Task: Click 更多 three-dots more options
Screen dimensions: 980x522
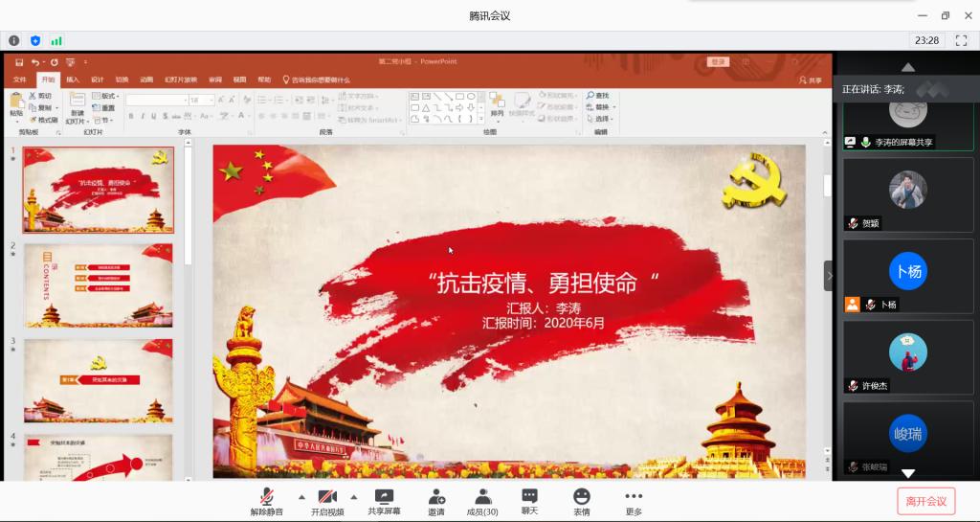Action: point(634,496)
